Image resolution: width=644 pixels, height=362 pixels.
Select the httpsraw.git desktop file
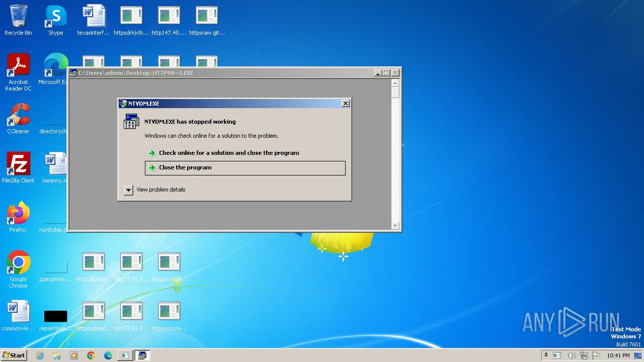207,20
